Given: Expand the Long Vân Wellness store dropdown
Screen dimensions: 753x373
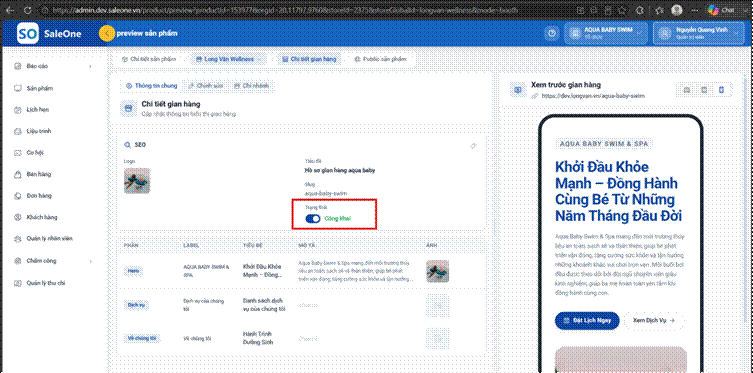Looking at the screenshot, I should [x=228, y=59].
